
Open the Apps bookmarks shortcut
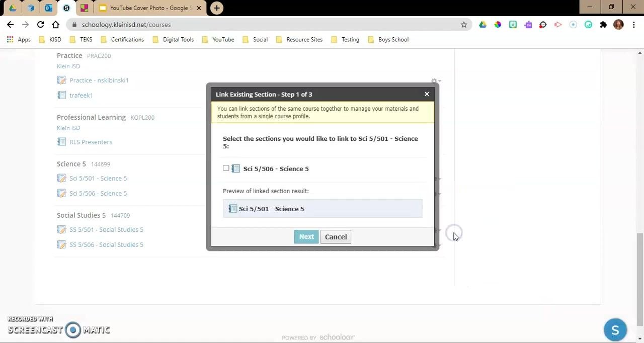pos(19,39)
